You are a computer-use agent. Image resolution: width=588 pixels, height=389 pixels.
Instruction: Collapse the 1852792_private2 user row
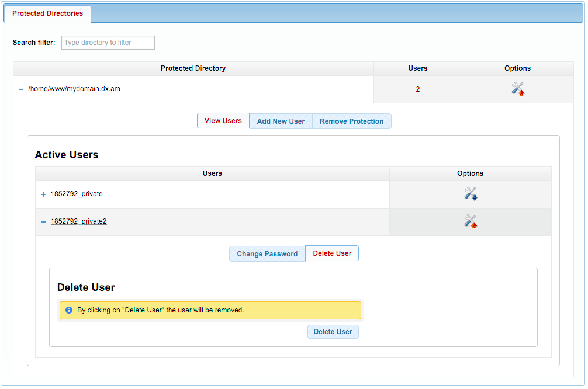point(43,222)
